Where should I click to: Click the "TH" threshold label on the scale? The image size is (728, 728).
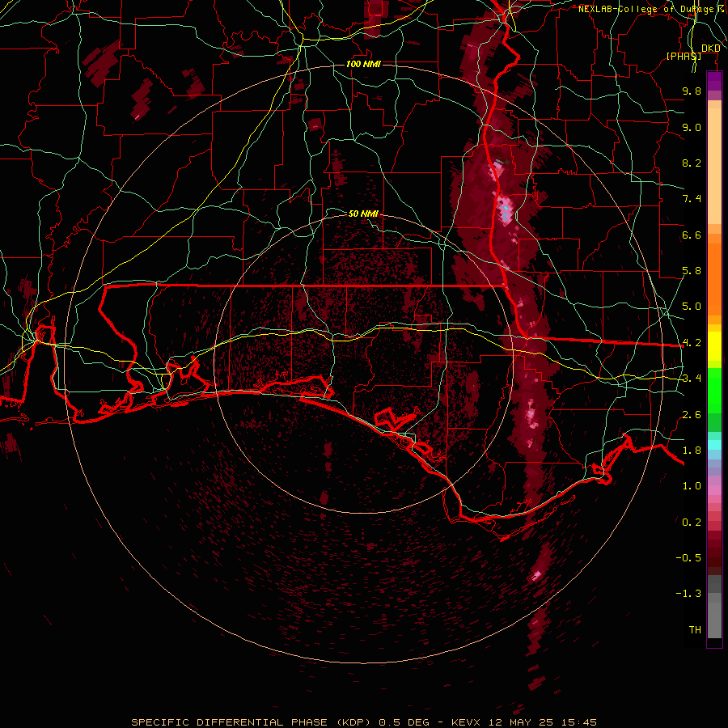695,630
